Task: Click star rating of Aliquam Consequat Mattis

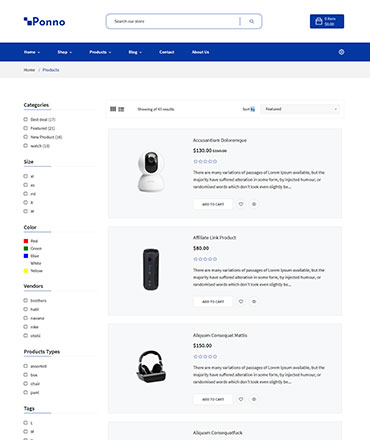Action: pos(205,356)
